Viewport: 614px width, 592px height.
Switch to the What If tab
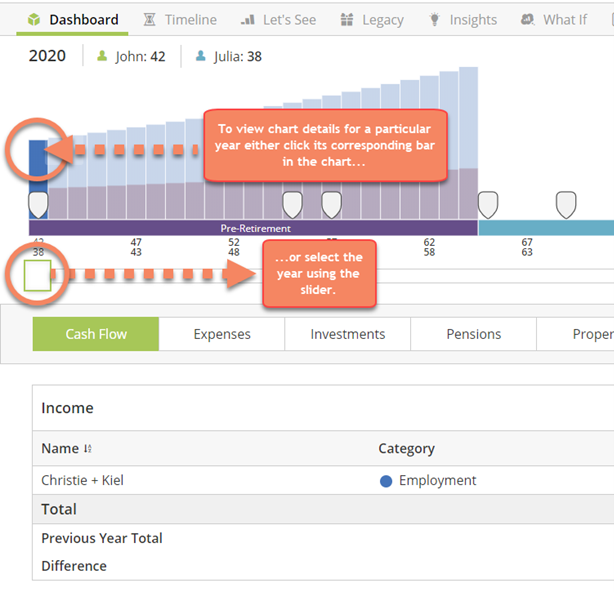pyautogui.click(x=554, y=20)
